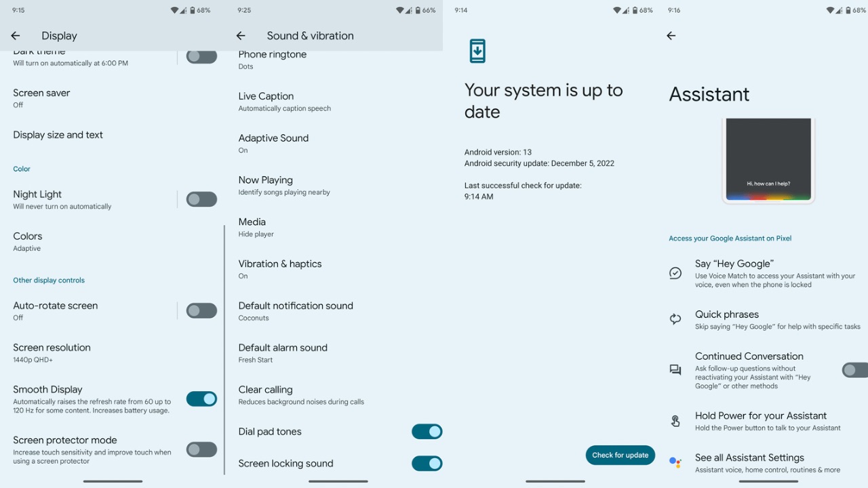Tap battery icon on system update status bar
The width and height of the screenshot is (868, 488).
click(635, 10)
